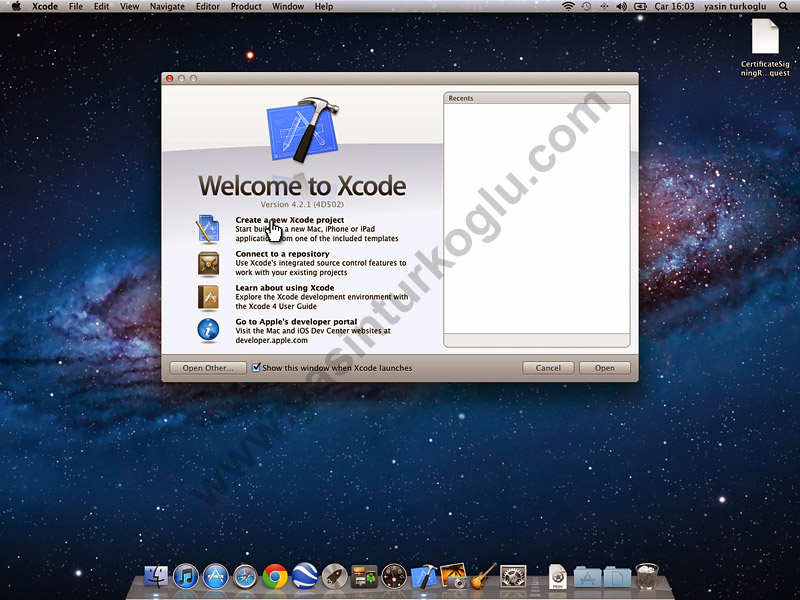Select the CertificateSigningRequest file on the desktop
The image size is (800, 600).
click(765, 47)
